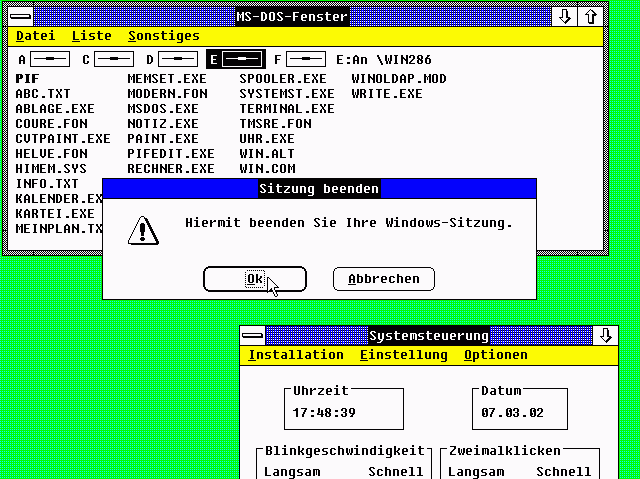This screenshot has width=640, height=479.
Task: Click Sitzung beenden dialog title bar
Action: point(319,188)
